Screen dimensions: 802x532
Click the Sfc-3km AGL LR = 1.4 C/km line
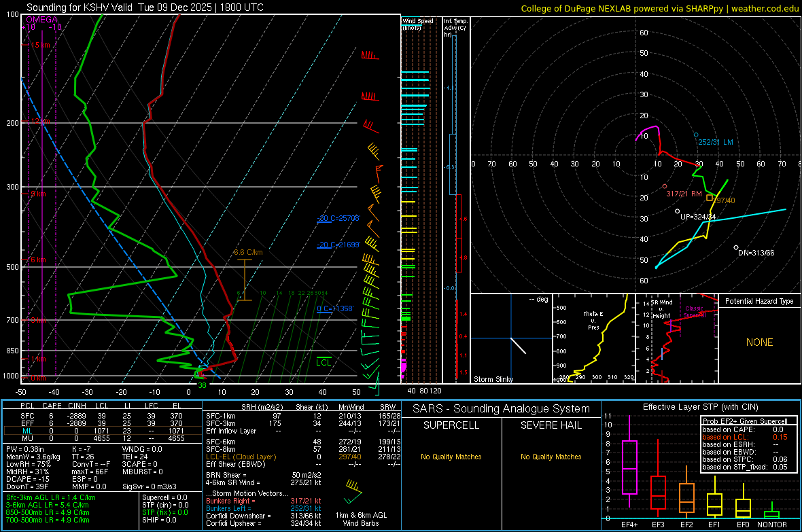[51, 497]
